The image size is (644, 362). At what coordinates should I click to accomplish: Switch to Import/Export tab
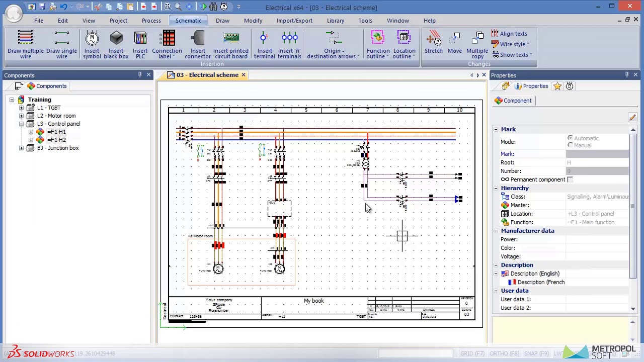click(294, 21)
